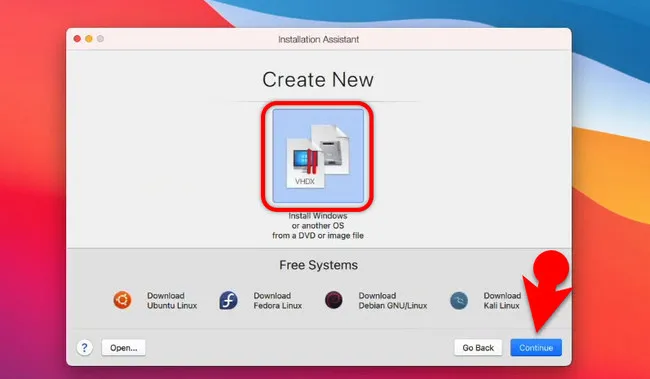Image resolution: width=650 pixels, height=379 pixels.
Task: Click the Continue button
Action: 536,347
